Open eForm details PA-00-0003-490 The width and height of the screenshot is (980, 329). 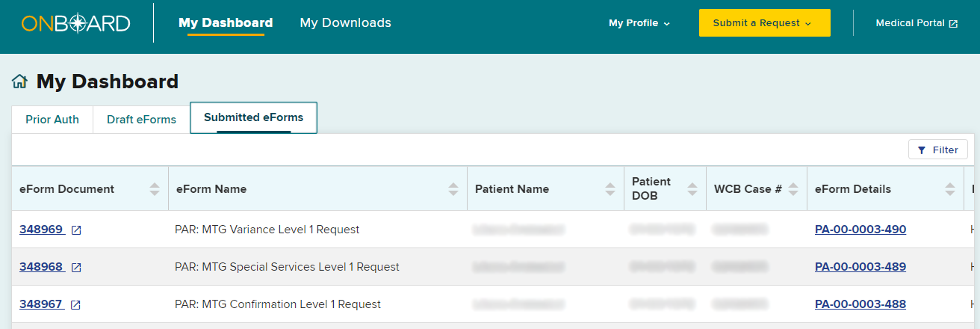860,230
